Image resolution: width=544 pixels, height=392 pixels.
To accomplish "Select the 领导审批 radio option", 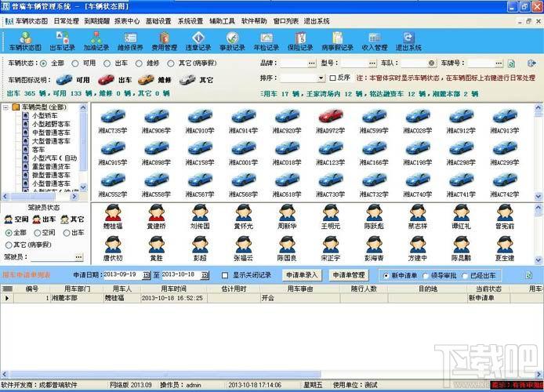I will pos(424,275).
